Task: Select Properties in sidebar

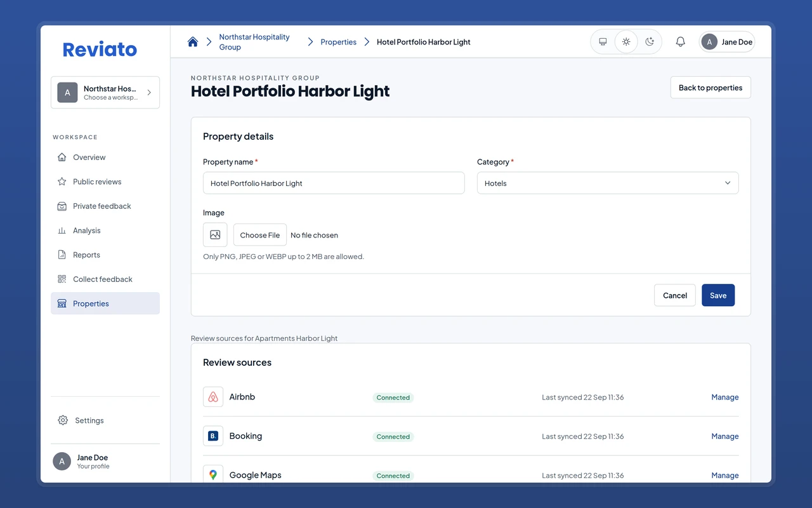Action: click(x=105, y=304)
